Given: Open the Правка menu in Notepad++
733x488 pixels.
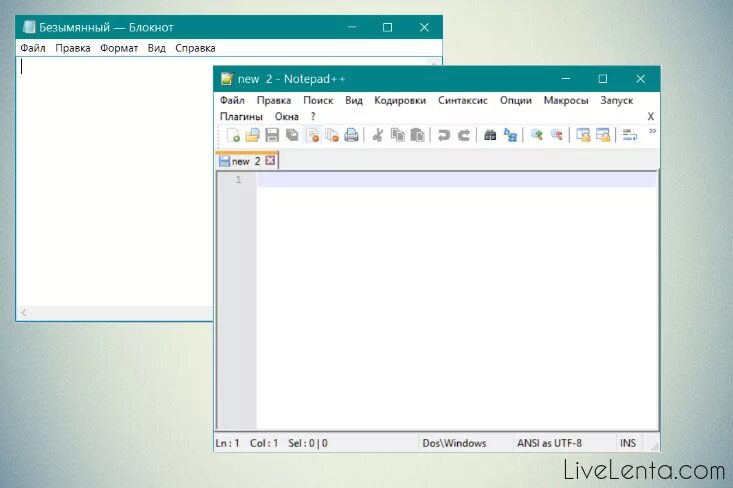Looking at the screenshot, I should click(x=274, y=100).
